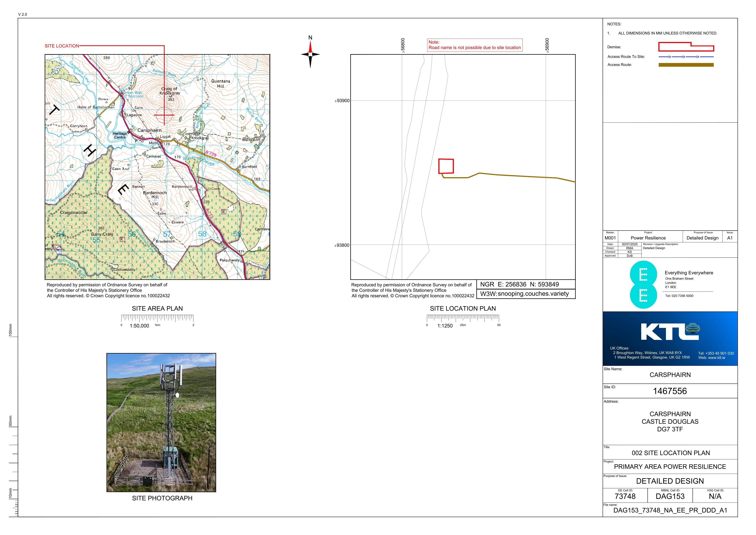Click the EE telephone number 020 7356 5000
Viewport: 756px width, 535px height.
pyautogui.click(x=679, y=296)
